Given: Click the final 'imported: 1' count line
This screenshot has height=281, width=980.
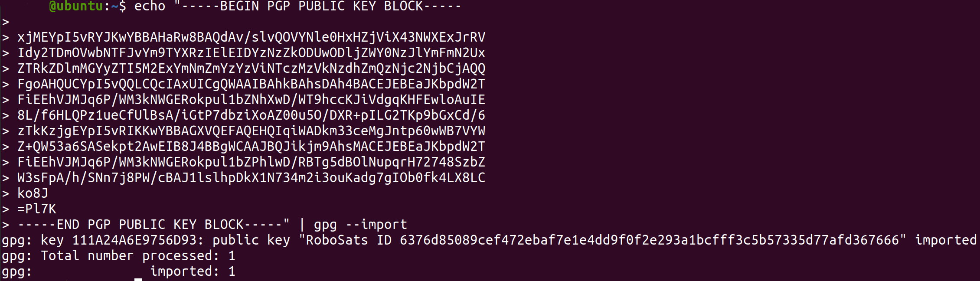Looking at the screenshot, I should 193,271.
